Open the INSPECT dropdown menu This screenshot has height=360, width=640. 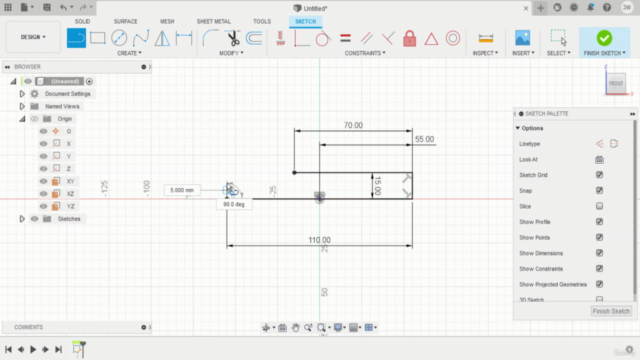[485, 53]
